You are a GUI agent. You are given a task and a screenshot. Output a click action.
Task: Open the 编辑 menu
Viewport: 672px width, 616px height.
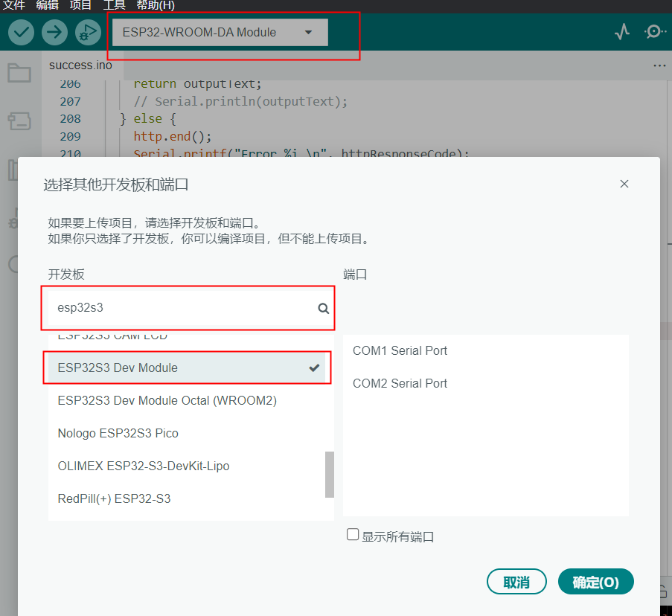[47, 5]
